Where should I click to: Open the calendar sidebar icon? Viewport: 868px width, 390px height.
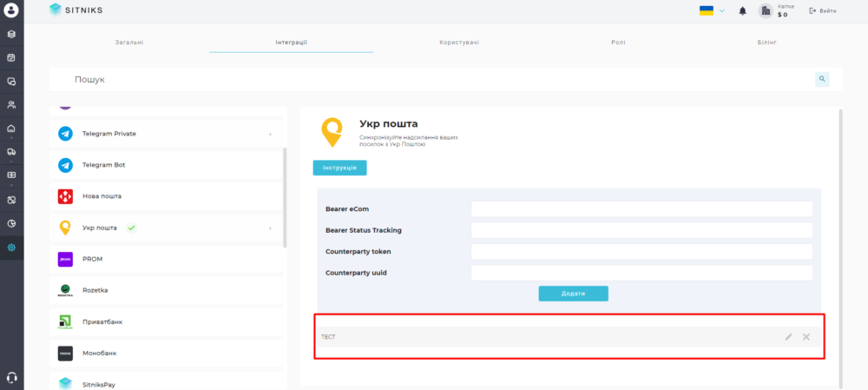point(11,57)
